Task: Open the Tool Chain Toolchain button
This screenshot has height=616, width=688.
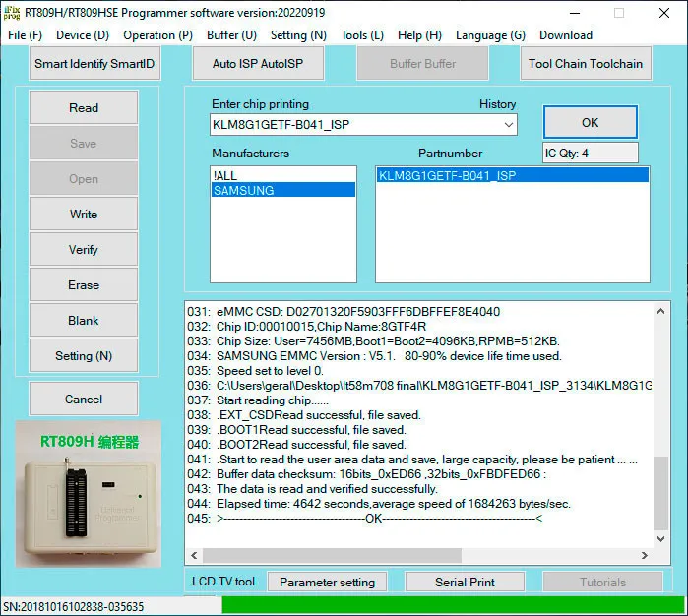Action: 586,64
